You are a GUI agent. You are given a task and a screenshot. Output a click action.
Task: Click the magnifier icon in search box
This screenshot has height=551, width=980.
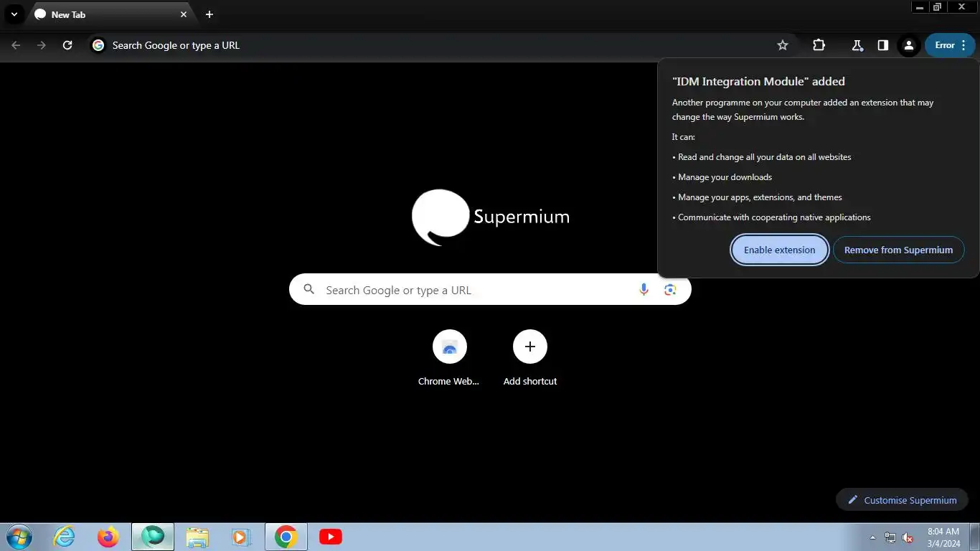click(x=309, y=290)
